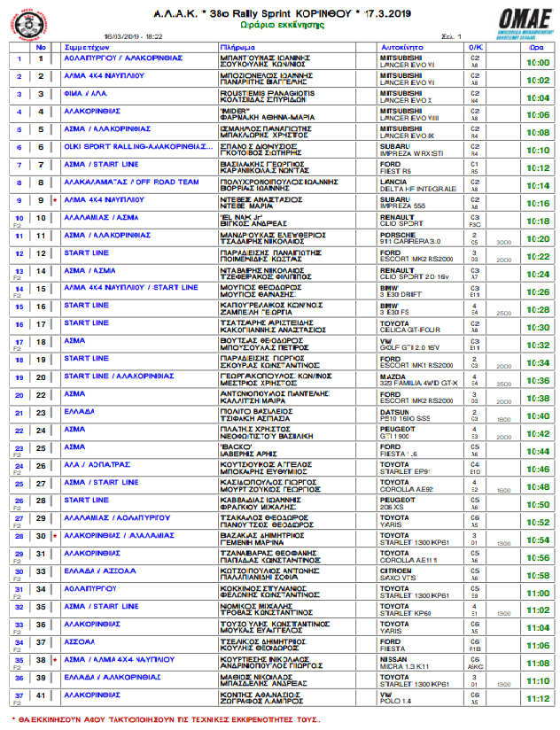The height and width of the screenshot is (730, 560).
Task: Click start time 10:20
Action: [x=538, y=239]
